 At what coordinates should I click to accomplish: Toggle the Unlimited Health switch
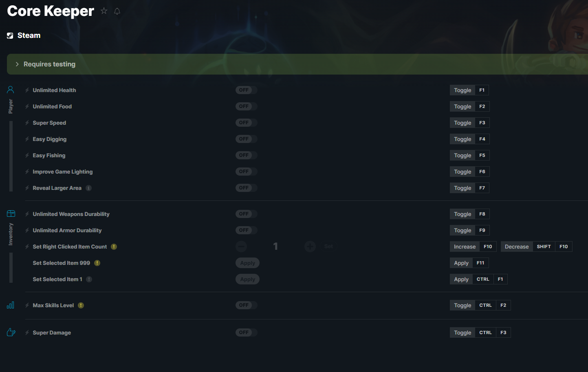pos(246,90)
